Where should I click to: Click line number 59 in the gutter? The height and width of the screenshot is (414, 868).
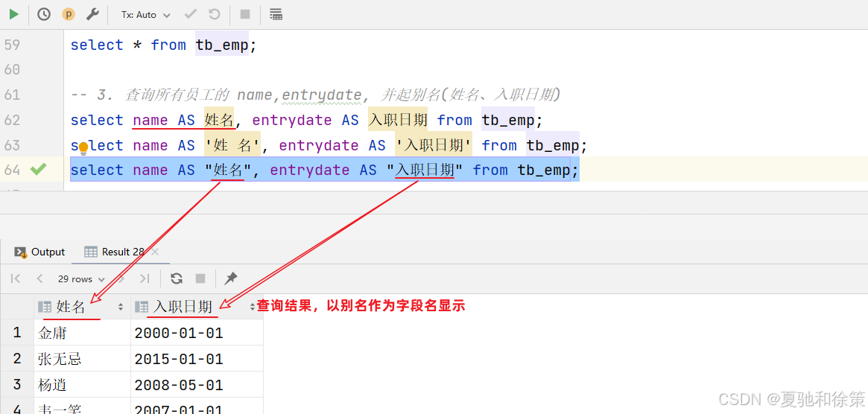pos(12,45)
